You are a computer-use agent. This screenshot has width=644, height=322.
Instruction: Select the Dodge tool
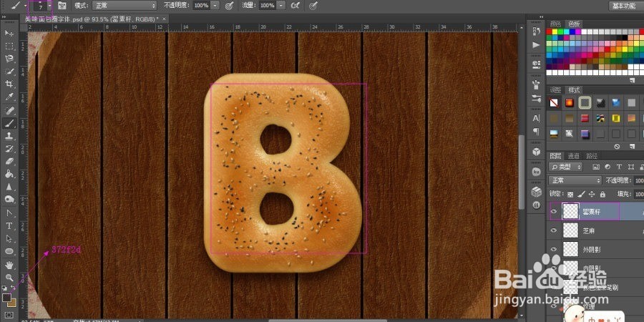[x=9, y=200]
